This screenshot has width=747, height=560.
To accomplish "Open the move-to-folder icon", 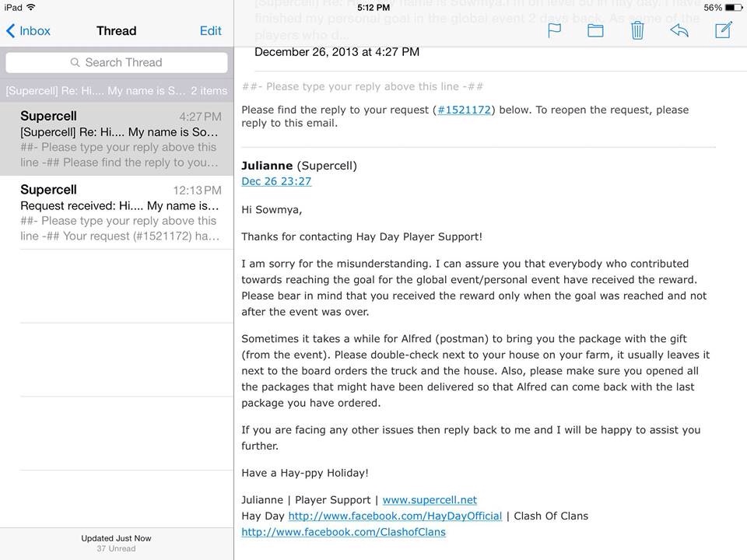I will (x=595, y=30).
